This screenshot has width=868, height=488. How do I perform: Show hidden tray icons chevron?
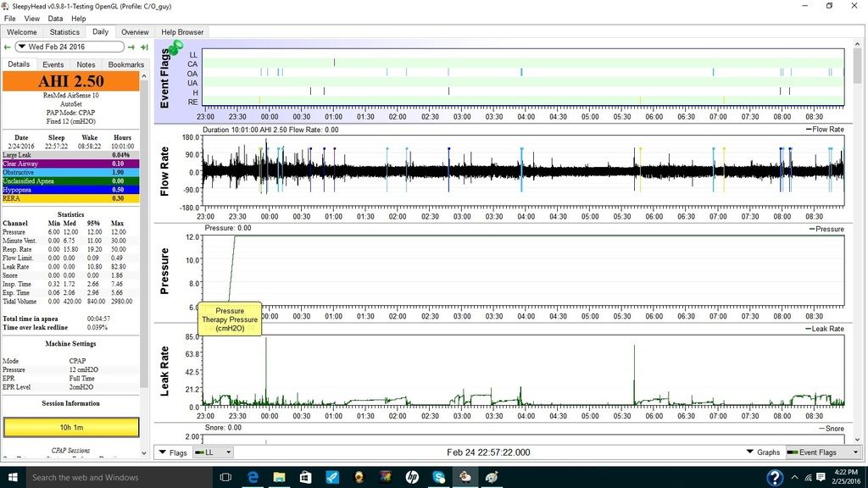tap(794, 477)
